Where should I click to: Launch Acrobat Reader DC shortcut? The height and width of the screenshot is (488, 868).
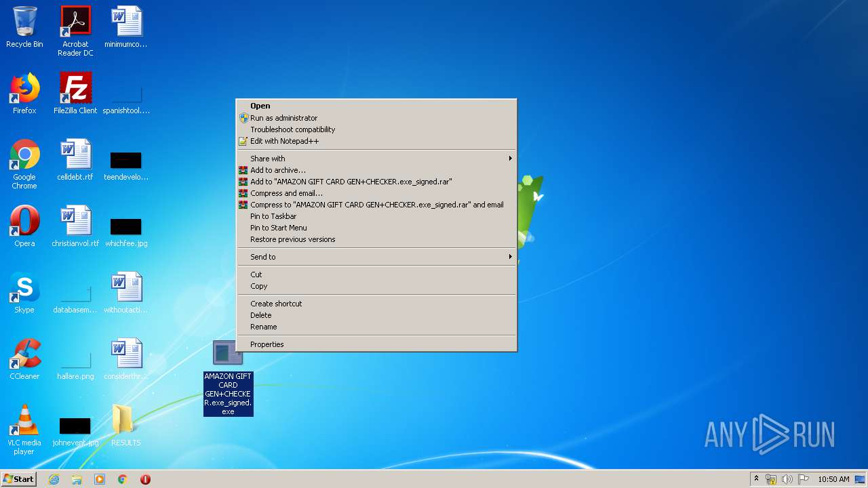(75, 31)
